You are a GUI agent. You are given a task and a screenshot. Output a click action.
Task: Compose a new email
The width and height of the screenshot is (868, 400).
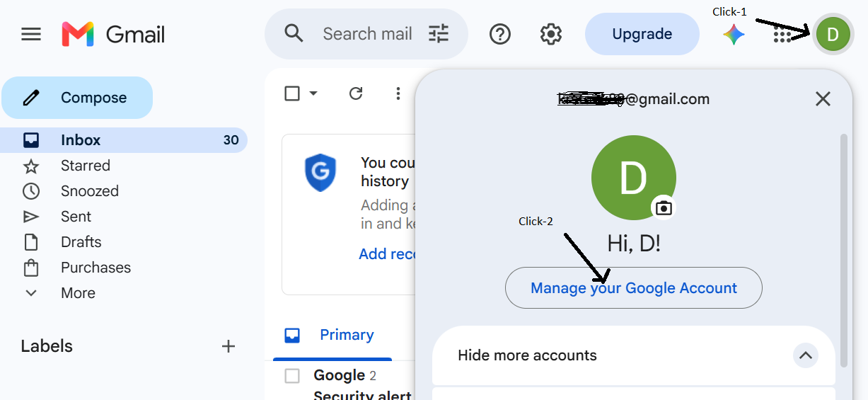click(x=77, y=98)
